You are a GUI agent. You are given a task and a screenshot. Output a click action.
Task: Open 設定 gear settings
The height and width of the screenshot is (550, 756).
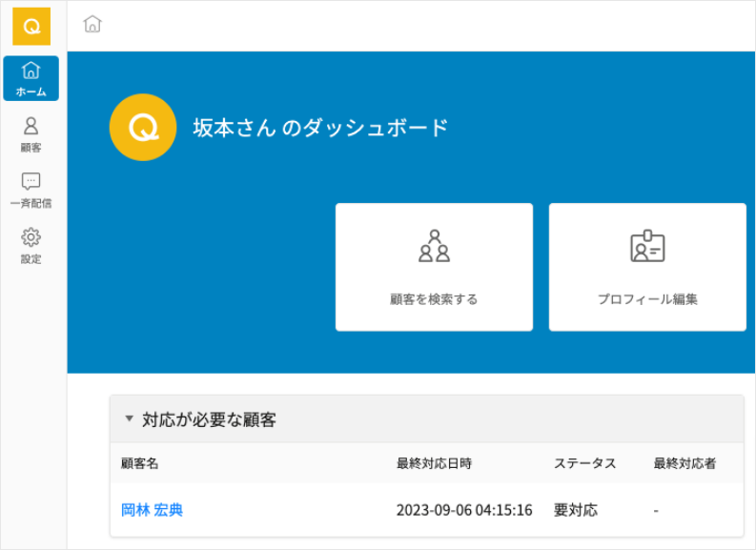31,245
